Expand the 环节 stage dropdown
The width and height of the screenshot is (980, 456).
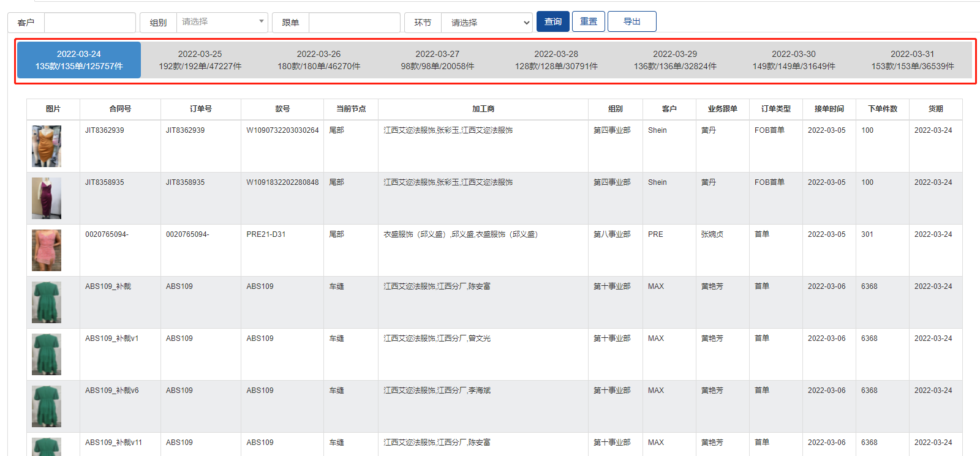[486, 23]
